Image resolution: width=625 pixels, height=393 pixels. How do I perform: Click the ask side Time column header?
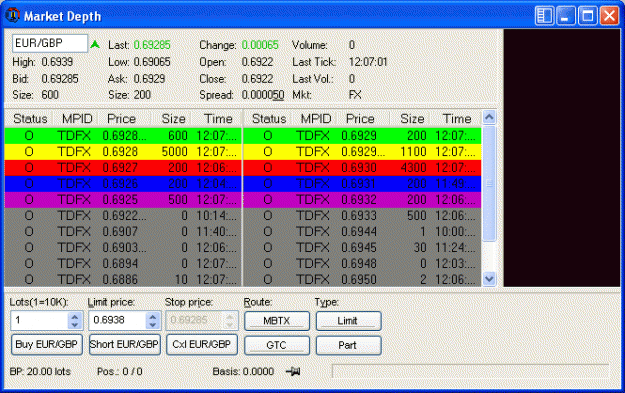click(457, 118)
